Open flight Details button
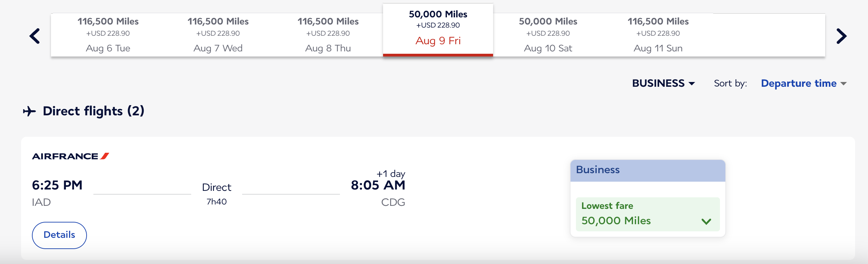868x264 pixels. 59,235
